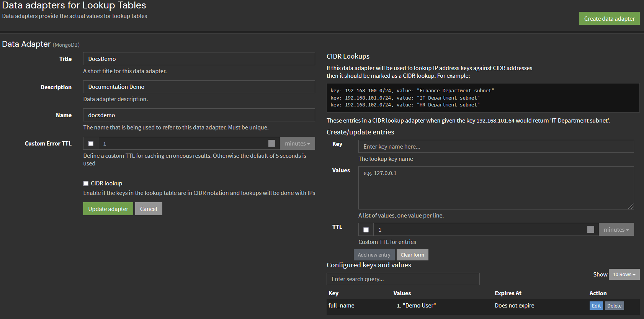
Task: Click the Add new entry button
Action: (x=374, y=255)
